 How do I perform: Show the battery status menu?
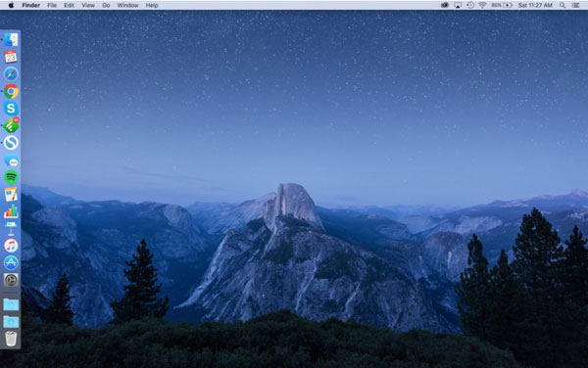[502, 5]
